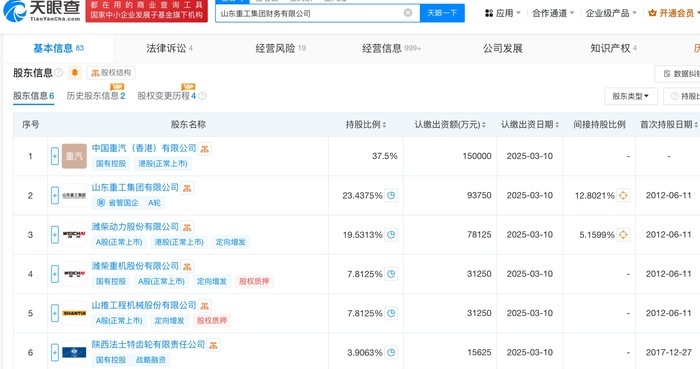700x369 pixels.
Task: Click the 定向增发 tag under 潍柴动力
Action: (x=230, y=242)
